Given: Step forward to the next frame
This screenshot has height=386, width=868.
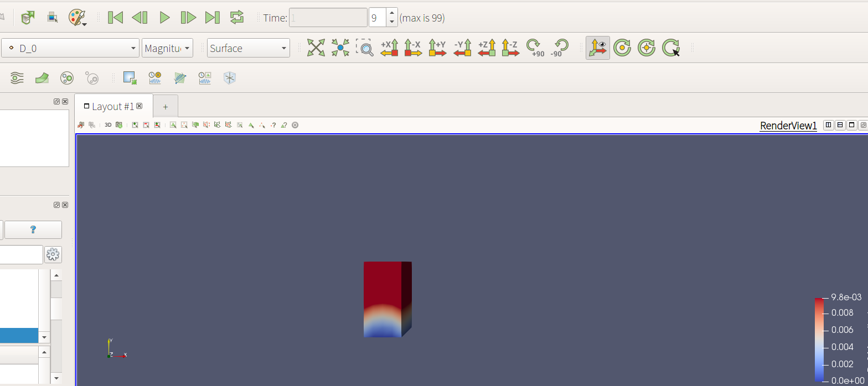Looking at the screenshot, I should 188,18.
